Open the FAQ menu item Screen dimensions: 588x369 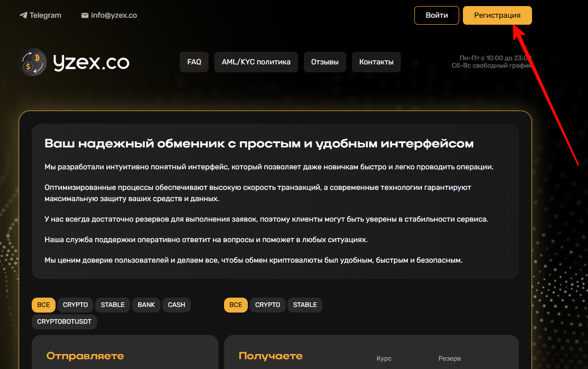coord(194,62)
